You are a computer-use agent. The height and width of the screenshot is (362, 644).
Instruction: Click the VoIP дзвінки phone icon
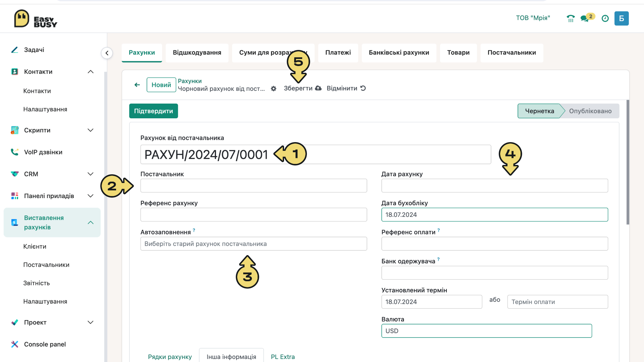tap(15, 152)
